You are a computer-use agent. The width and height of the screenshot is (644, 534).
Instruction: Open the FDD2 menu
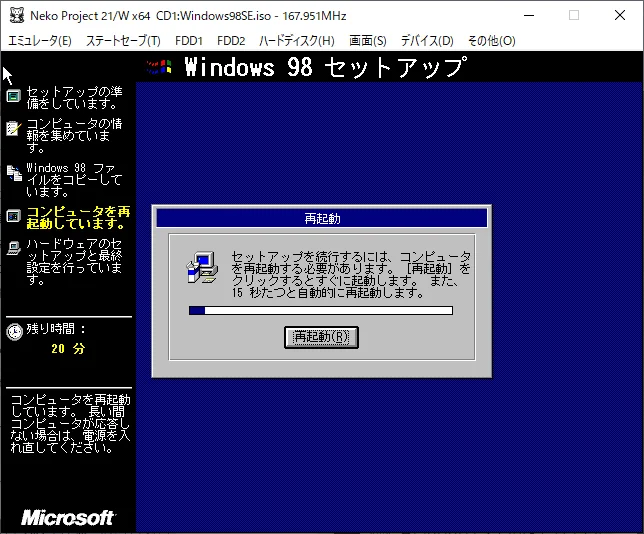point(231,41)
